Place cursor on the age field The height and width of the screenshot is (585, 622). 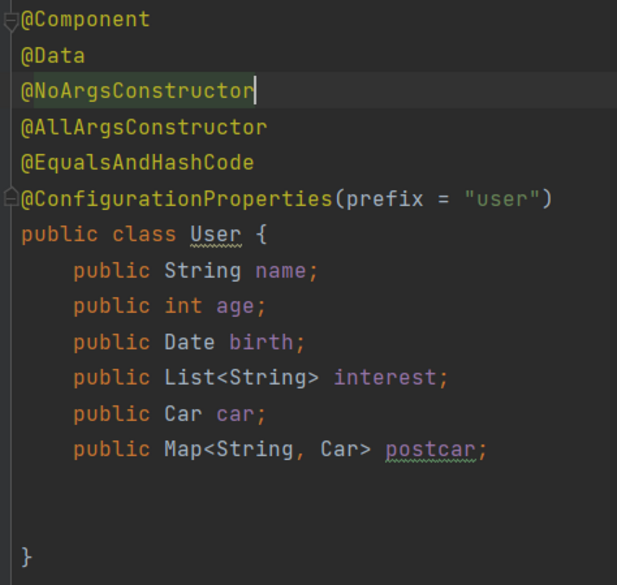click(235, 307)
